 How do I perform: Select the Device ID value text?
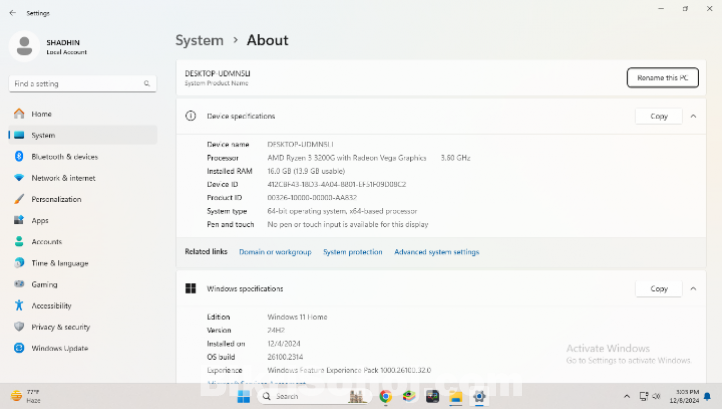(x=337, y=184)
